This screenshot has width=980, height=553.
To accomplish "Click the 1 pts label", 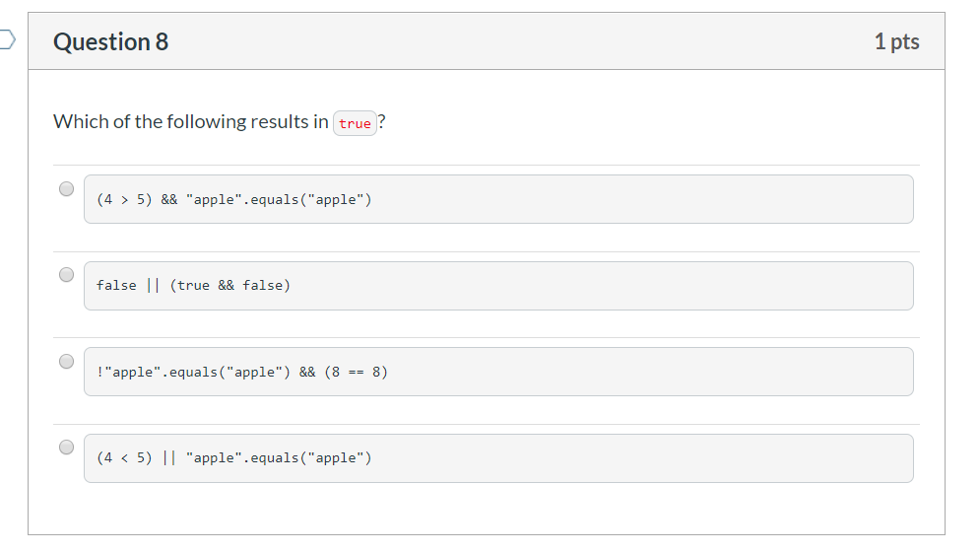I will tap(896, 41).
